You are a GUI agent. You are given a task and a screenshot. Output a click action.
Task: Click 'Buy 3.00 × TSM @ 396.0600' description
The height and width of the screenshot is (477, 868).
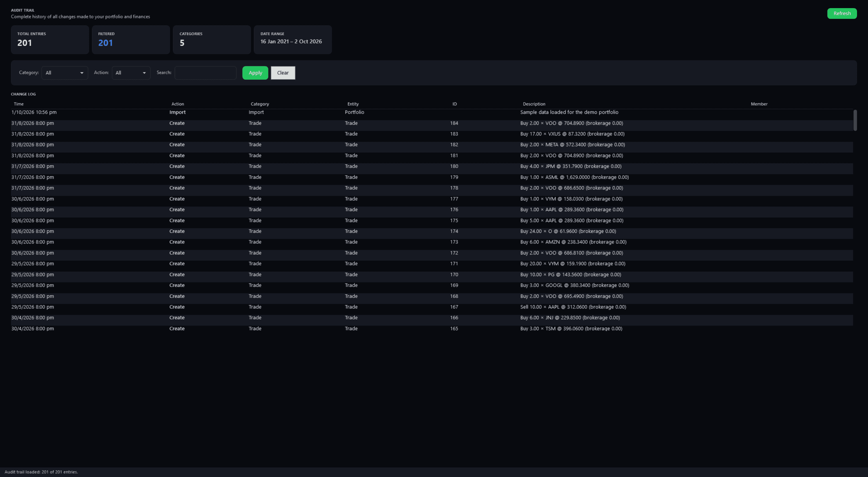pyautogui.click(x=571, y=328)
